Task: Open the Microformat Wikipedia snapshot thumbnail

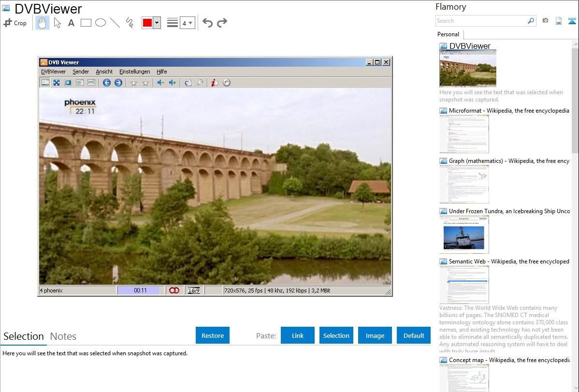Action: click(464, 134)
